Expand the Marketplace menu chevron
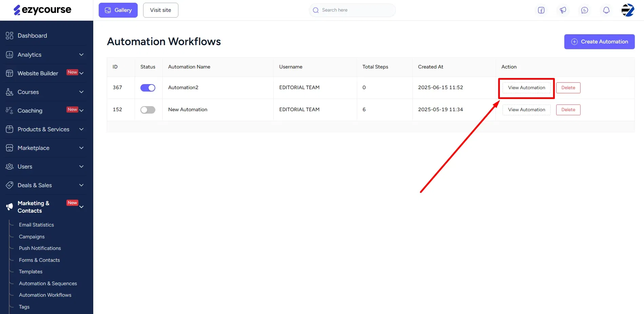The width and height of the screenshot is (644, 314). 81,148
